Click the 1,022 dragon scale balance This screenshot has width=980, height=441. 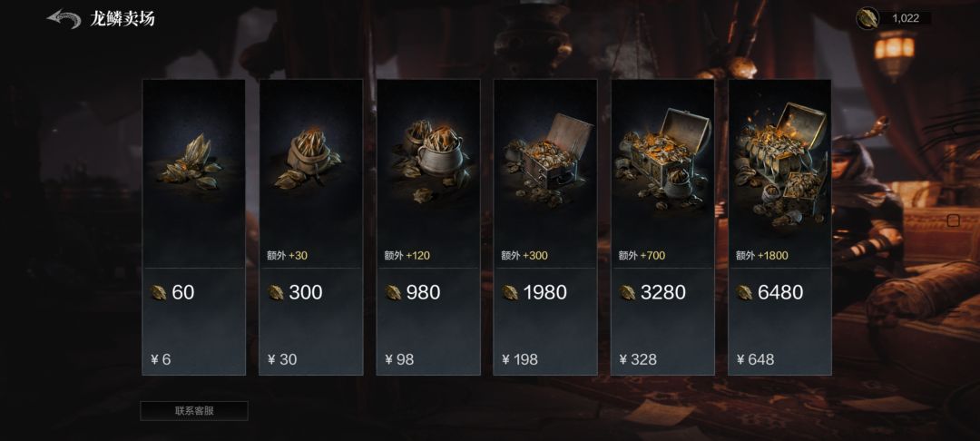(x=906, y=18)
